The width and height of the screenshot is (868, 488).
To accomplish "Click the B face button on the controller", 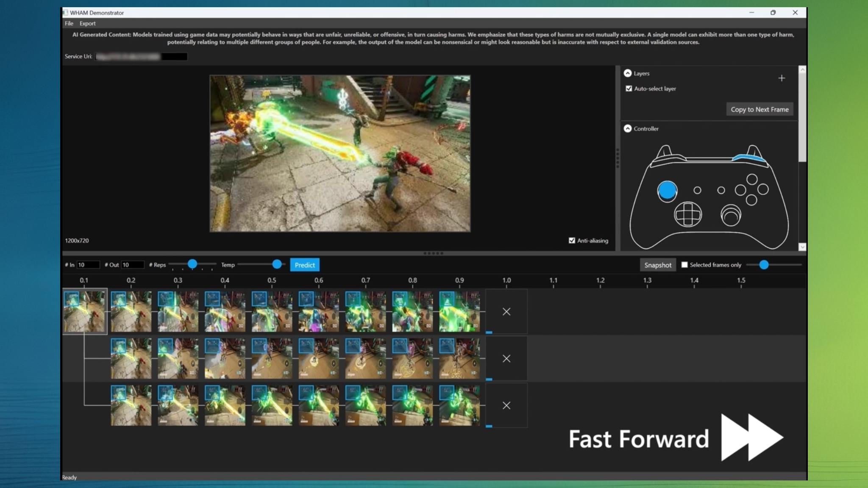I will click(x=763, y=189).
